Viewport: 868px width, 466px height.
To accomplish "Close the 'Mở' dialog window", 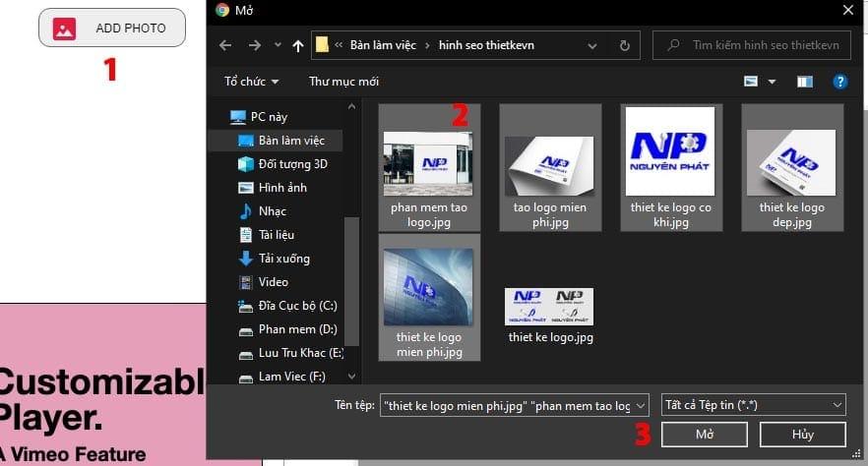I will pos(848,10).
